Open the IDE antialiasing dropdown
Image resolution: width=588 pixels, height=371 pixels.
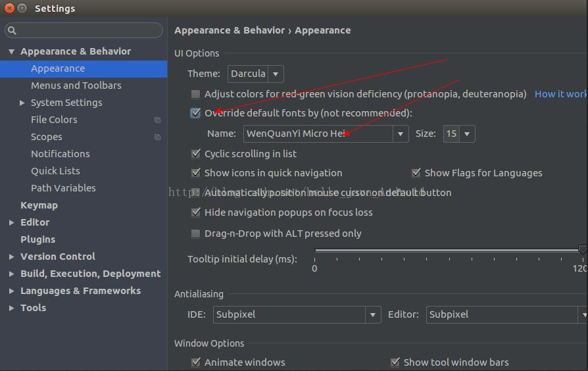pyautogui.click(x=297, y=314)
